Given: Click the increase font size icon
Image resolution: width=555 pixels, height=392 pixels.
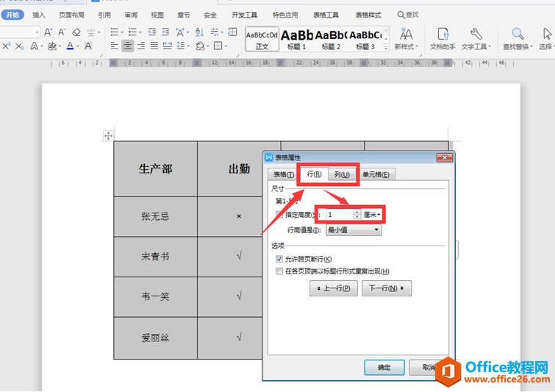Looking at the screenshot, I should tap(48, 32).
